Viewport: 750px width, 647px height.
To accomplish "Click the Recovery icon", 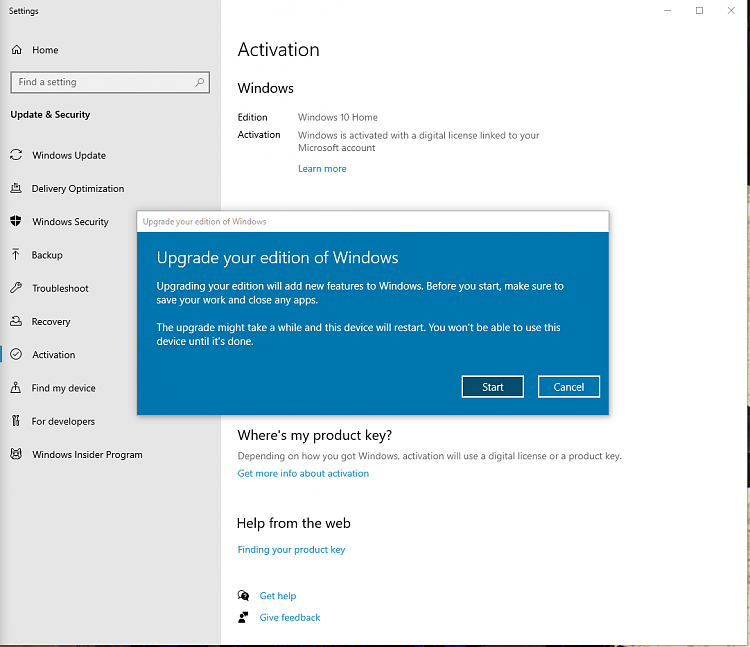I will 16,321.
